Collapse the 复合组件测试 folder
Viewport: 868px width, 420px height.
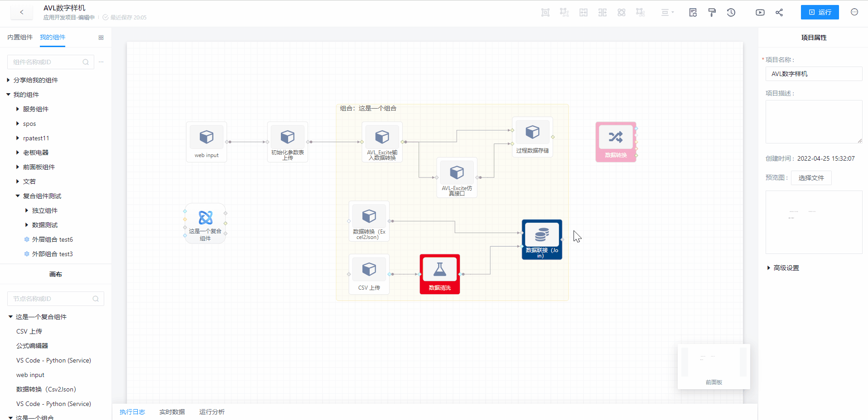18,196
